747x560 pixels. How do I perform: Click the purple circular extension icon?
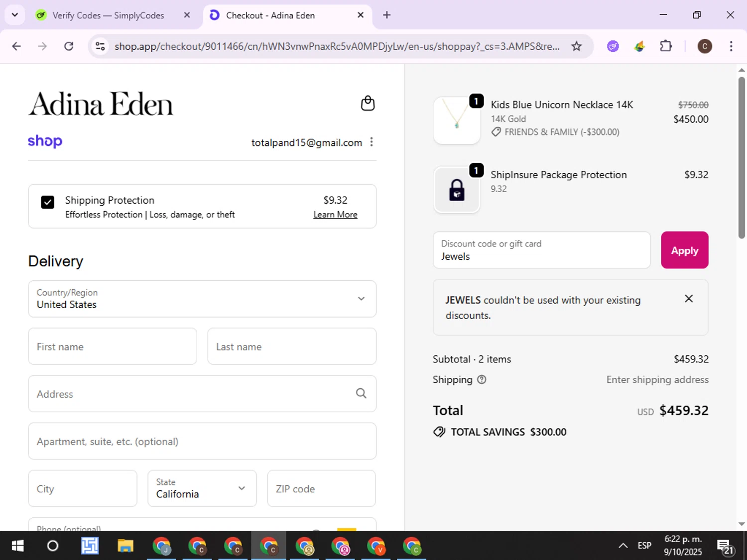point(613,46)
